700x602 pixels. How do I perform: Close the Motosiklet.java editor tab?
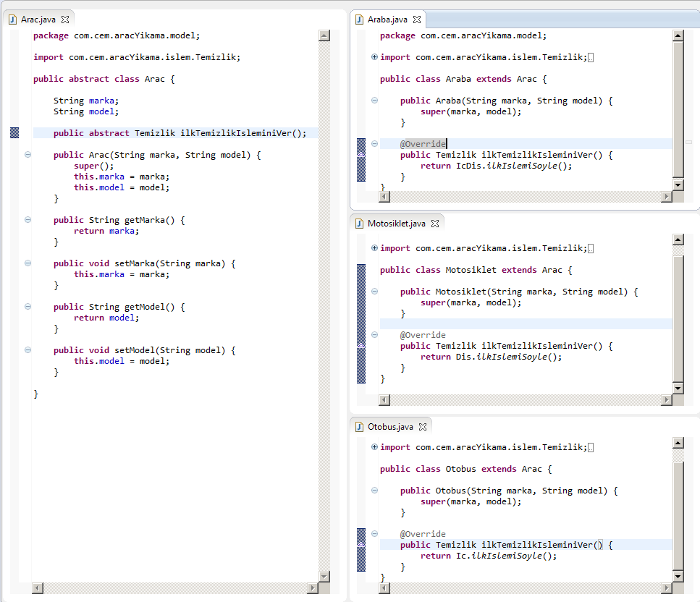pyautogui.click(x=435, y=224)
